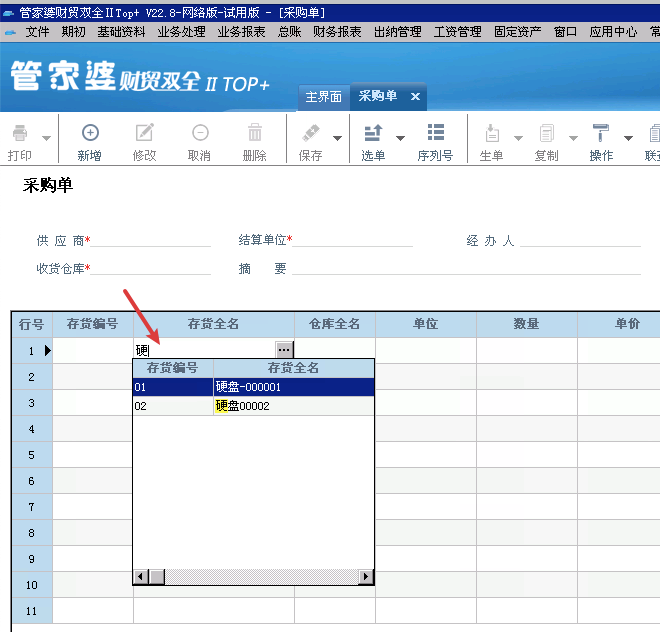Click the small icon left of 文件 menu
The image size is (660, 632).
[10, 32]
